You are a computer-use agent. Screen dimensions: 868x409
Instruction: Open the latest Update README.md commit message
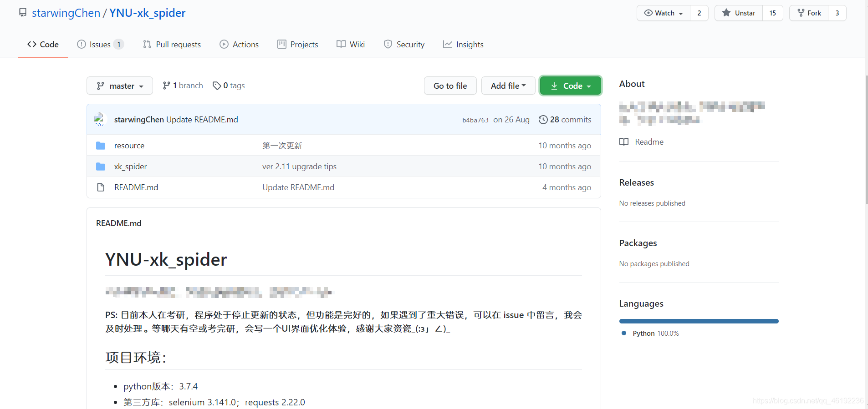(x=202, y=119)
